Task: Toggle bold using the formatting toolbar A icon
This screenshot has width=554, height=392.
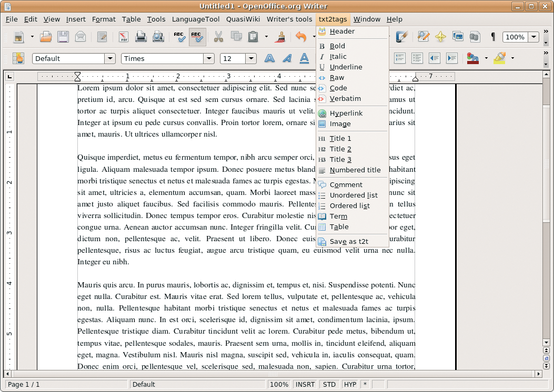Action: [x=269, y=58]
